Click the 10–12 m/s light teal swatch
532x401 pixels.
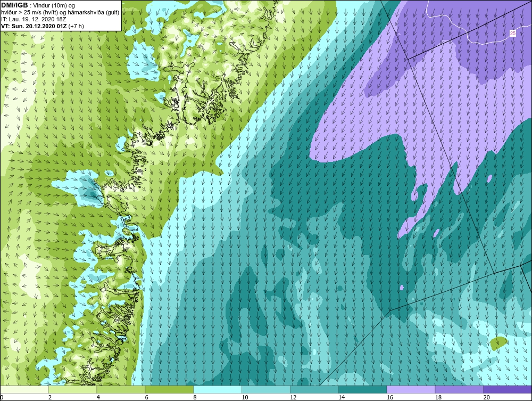tap(265, 389)
